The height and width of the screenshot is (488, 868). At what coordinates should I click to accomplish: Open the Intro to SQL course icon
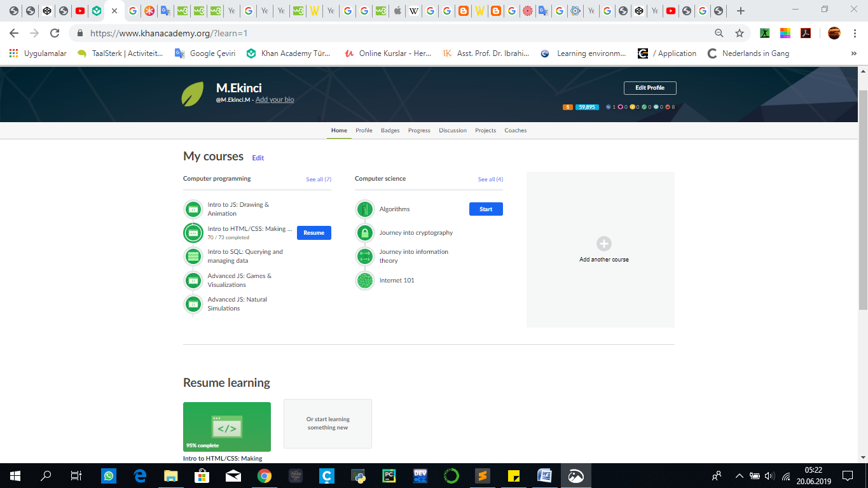click(x=193, y=256)
